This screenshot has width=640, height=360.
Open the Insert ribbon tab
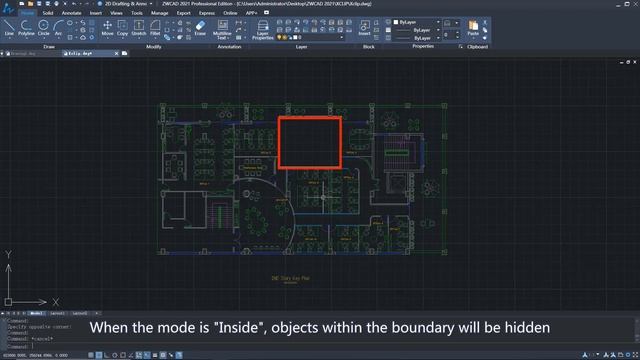96,13
